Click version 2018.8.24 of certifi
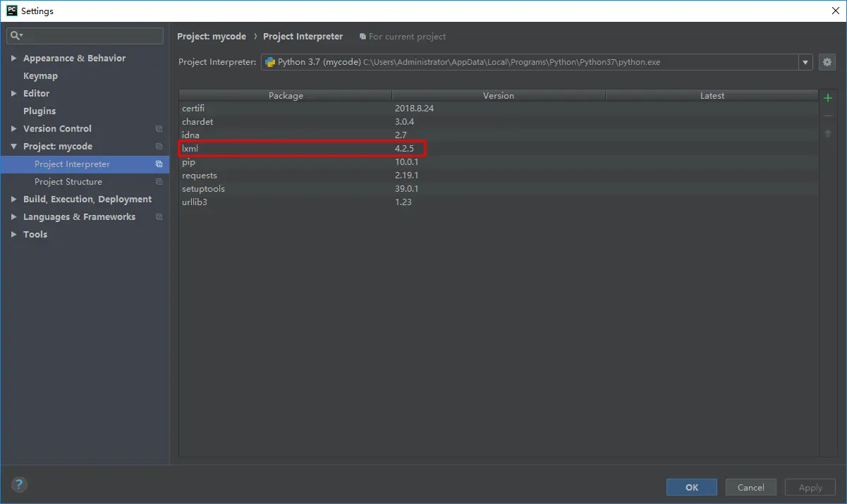Screen dimensions: 847x504 [414, 109]
